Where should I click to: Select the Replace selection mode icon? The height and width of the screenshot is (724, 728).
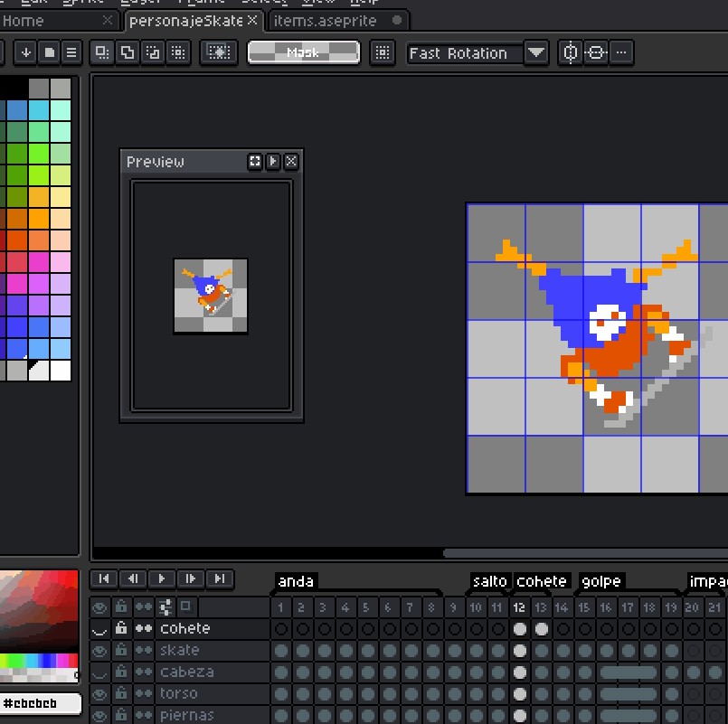coord(102,52)
